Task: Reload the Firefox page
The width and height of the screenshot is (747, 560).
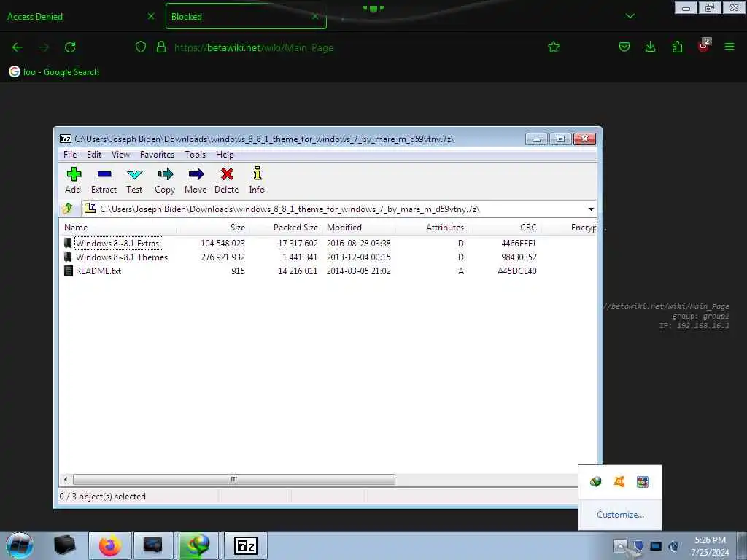Action: click(x=70, y=47)
